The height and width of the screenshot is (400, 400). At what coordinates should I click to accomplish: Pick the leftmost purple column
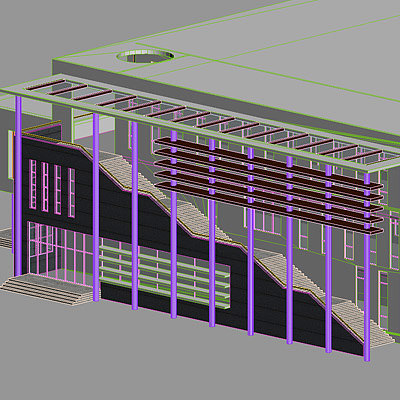pyautogui.click(x=18, y=186)
